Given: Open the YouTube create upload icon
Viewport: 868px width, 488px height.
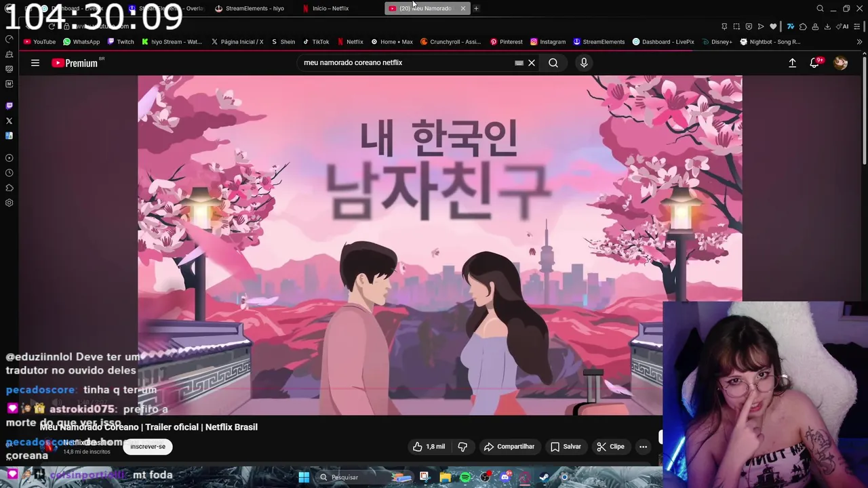Looking at the screenshot, I should [792, 63].
